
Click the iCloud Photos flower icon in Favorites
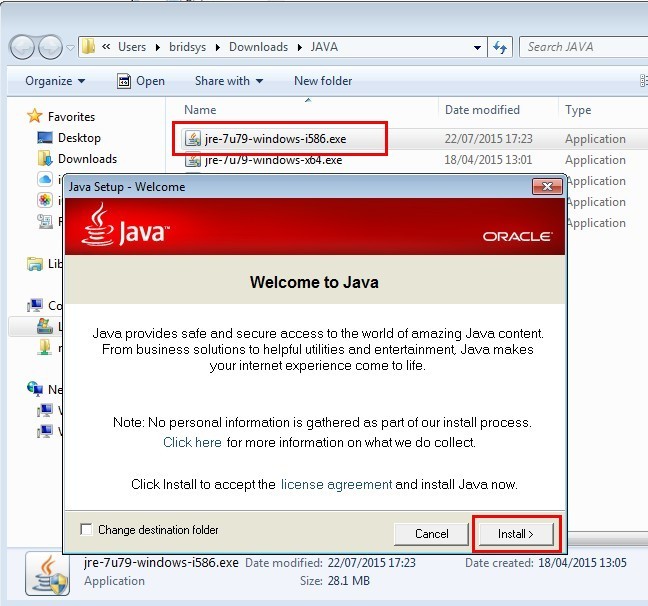point(45,200)
